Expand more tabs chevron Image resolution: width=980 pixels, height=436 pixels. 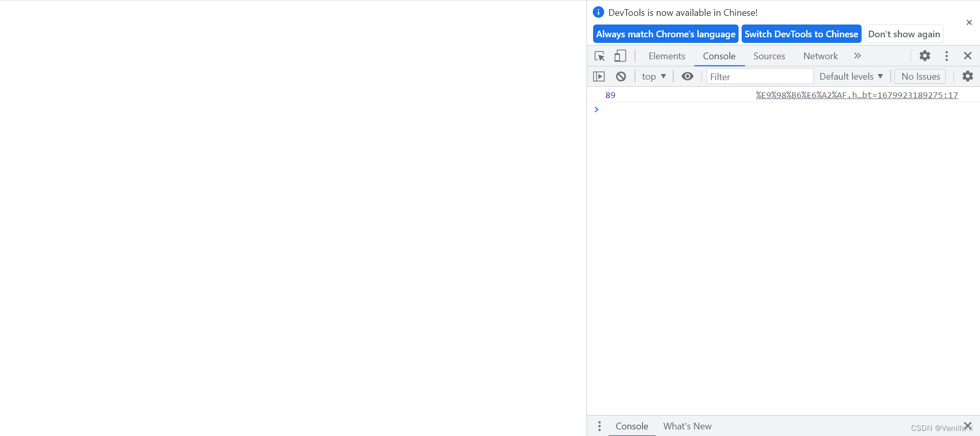click(x=857, y=56)
